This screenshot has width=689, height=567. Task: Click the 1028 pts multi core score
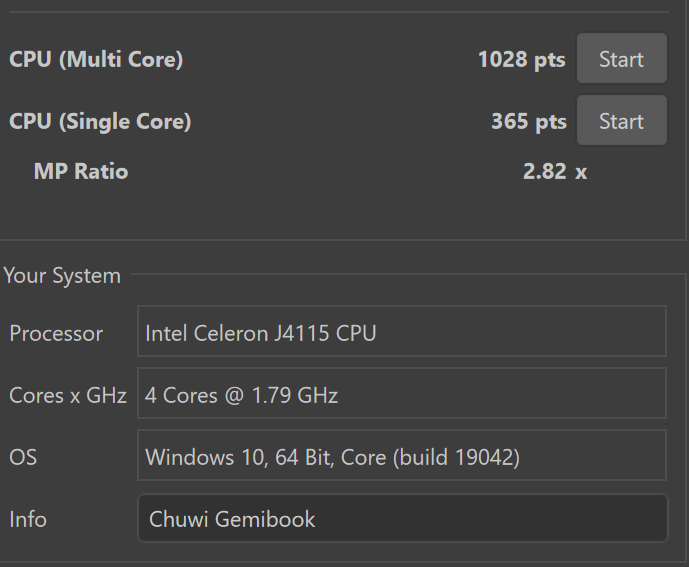click(x=521, y=59)
